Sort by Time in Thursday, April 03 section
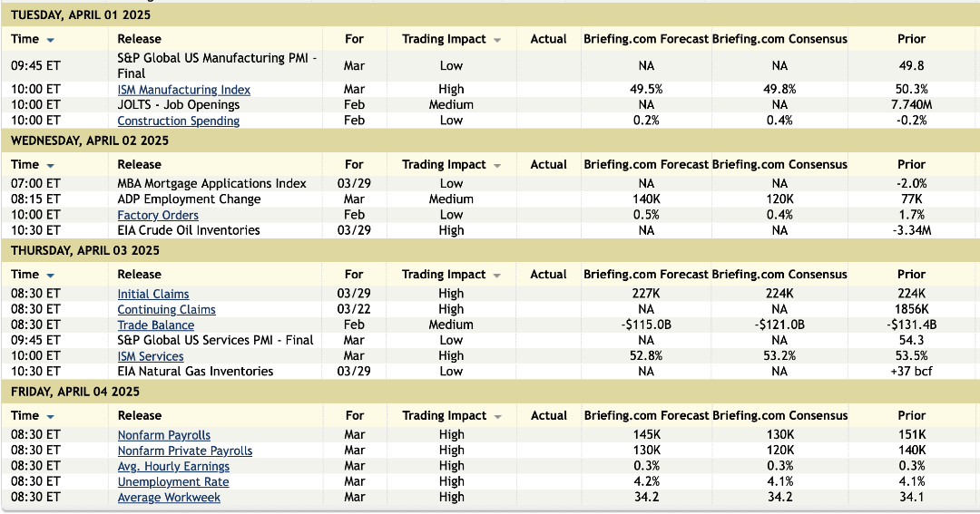The image size is (980, 514). tap(50, 276)
